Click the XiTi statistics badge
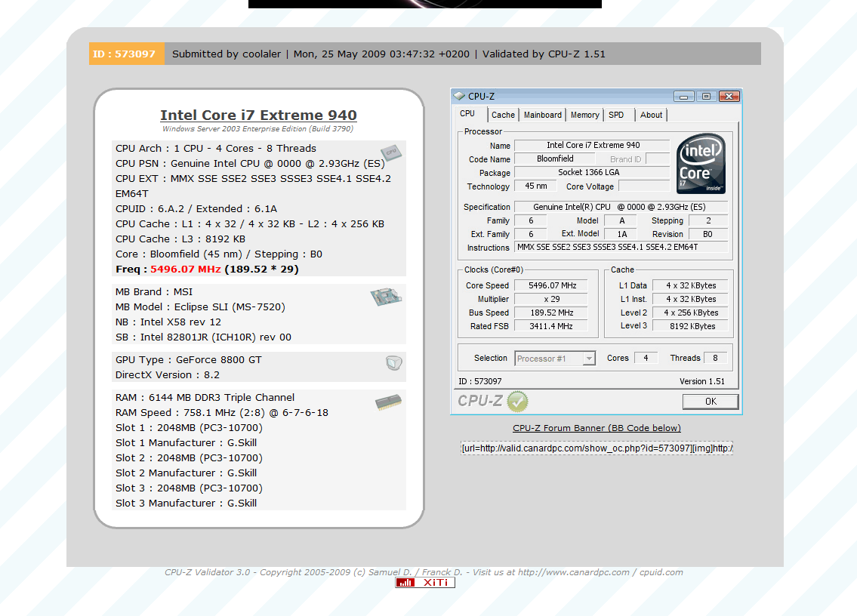This screenshot has width=857, height=616. click(424, 583)
